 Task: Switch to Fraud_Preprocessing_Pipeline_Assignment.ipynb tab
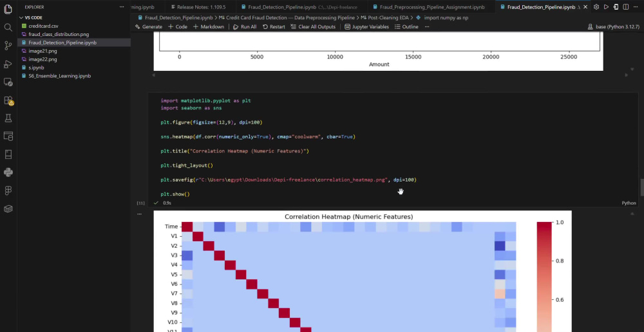(432, 7)
